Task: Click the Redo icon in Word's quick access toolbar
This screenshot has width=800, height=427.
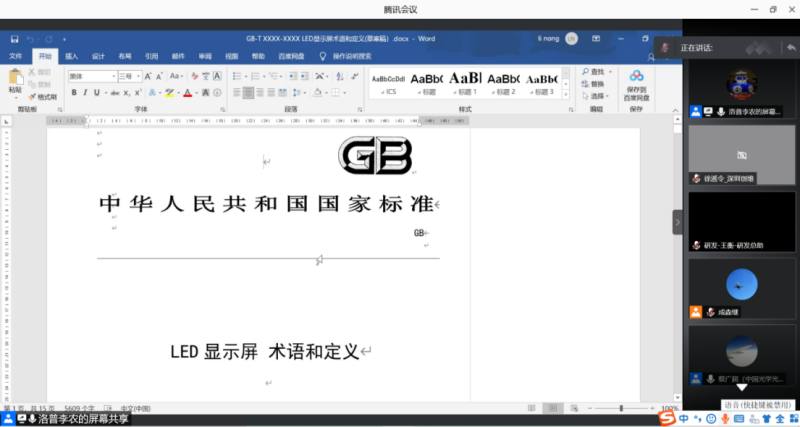Action: point(48,39)
